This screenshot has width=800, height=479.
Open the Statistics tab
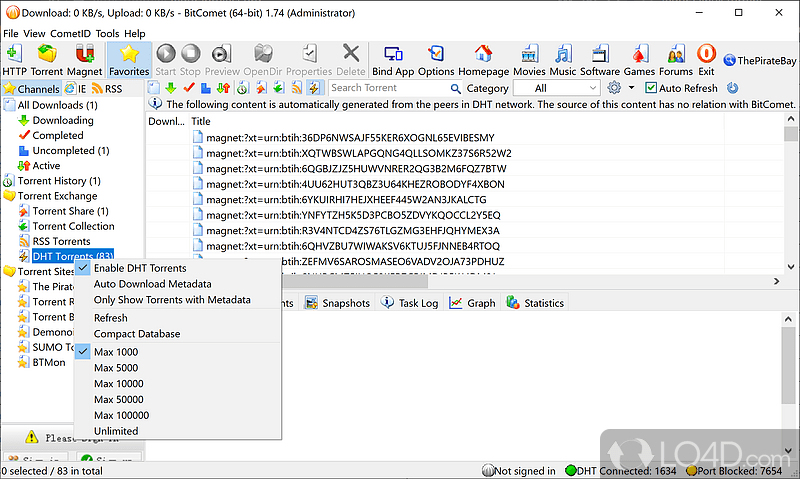click(x=535, y=303)
